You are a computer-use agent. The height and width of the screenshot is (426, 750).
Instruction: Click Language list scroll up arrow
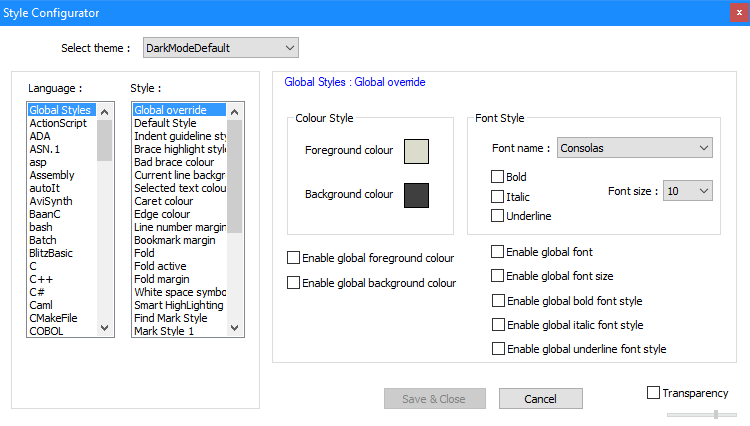105,112
